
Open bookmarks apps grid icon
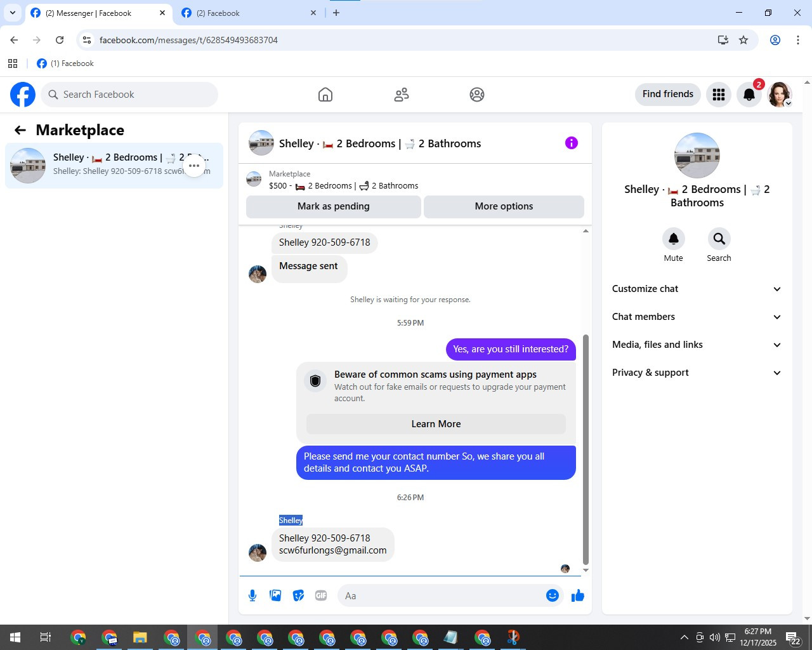point(13,63)
